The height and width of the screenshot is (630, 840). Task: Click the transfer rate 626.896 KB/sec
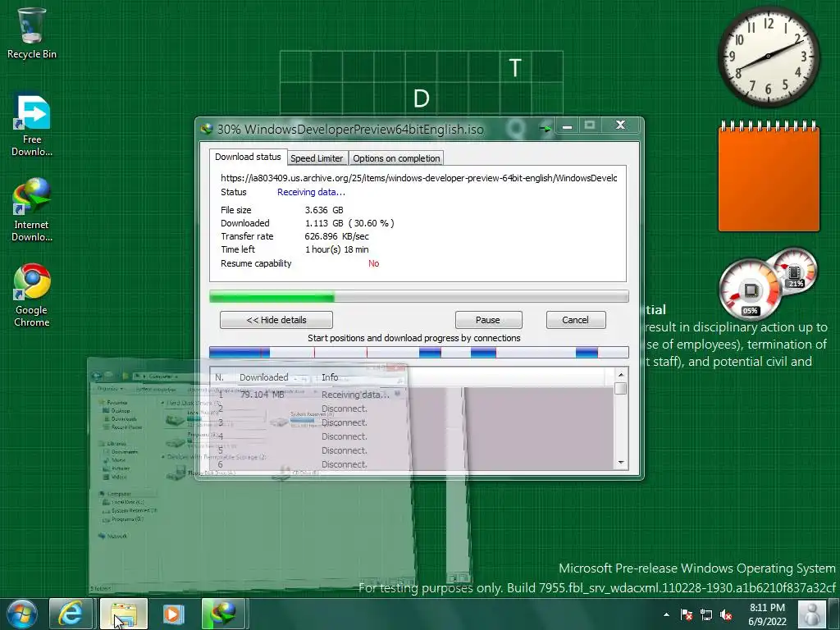336,236
